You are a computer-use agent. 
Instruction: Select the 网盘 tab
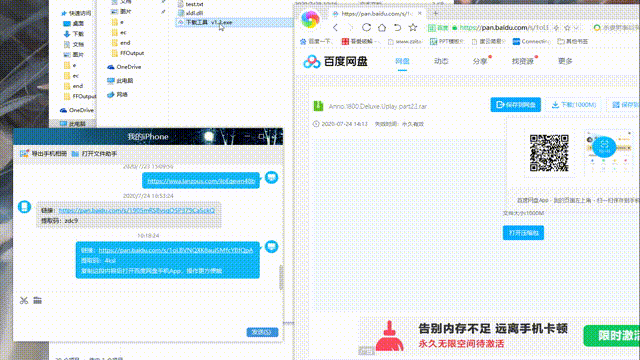(x=402, y=61)
